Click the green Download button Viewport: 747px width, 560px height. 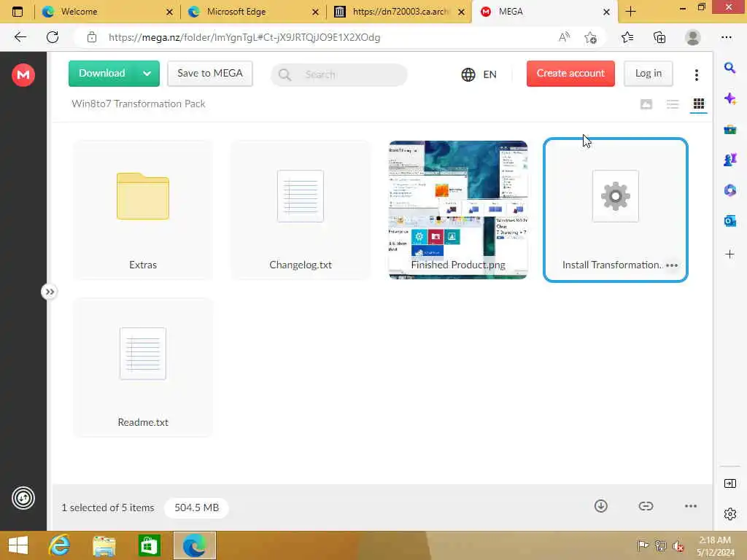[102, 74]
